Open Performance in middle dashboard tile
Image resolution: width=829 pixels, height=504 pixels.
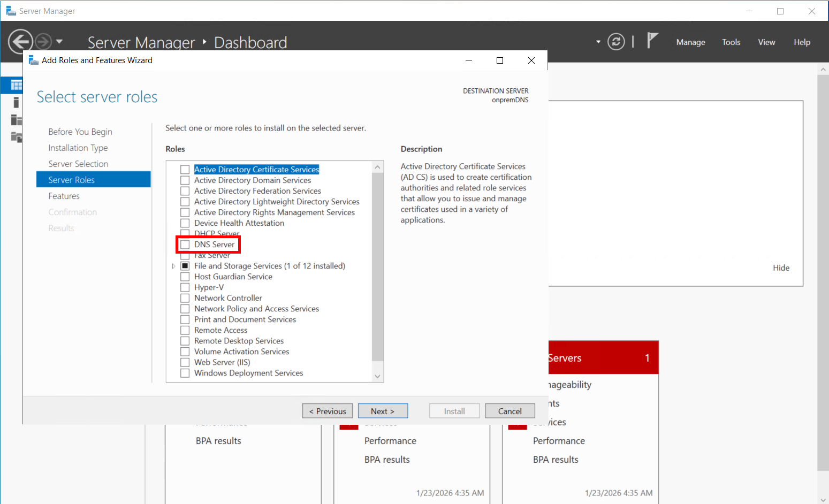[x=390, y=441]
